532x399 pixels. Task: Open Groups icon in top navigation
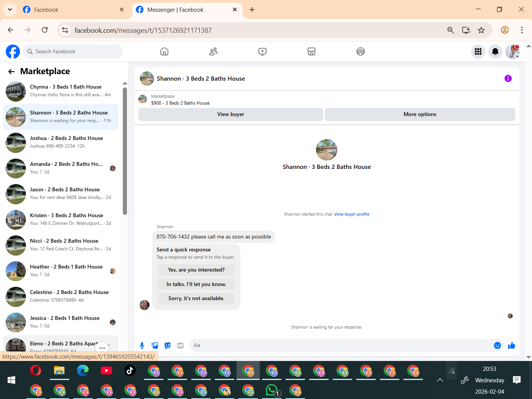pyautogui.click(x=360, y=51)
